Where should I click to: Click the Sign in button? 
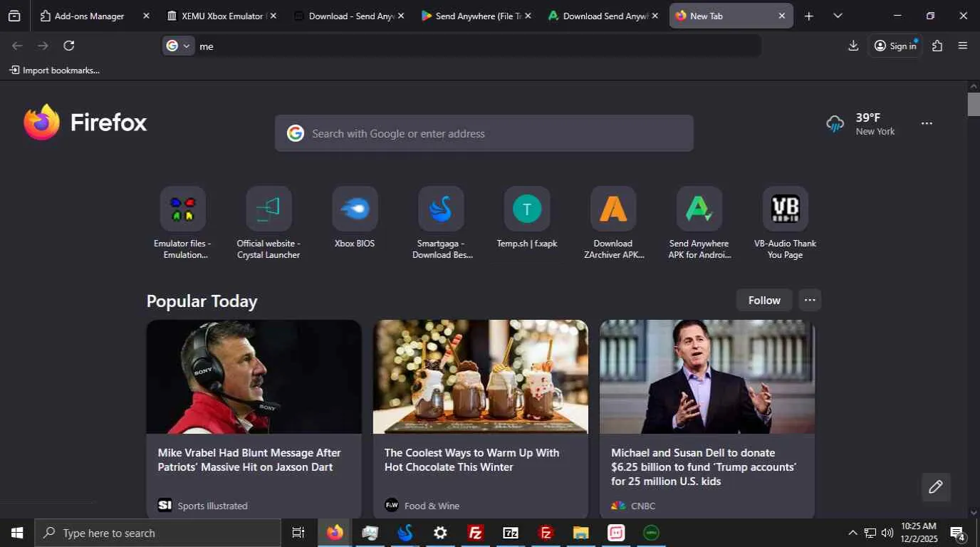click(895, 46)
